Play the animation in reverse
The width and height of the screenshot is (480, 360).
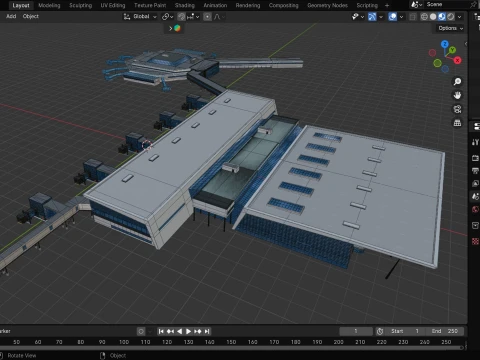[x=179, y=331]
